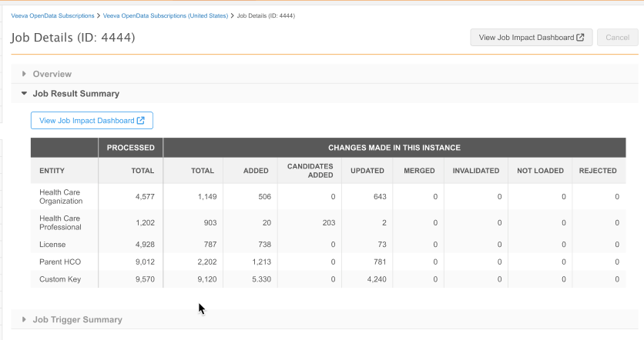Open Veeva OpenData Subscriptions breadcrumb link
The image size is (644, 340).
point(53,15)
